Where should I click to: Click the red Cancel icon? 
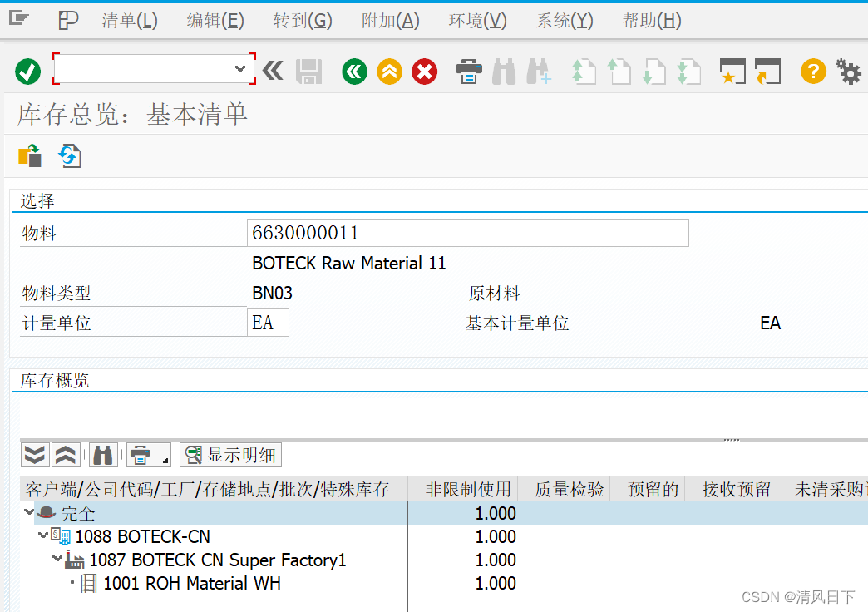424,72
